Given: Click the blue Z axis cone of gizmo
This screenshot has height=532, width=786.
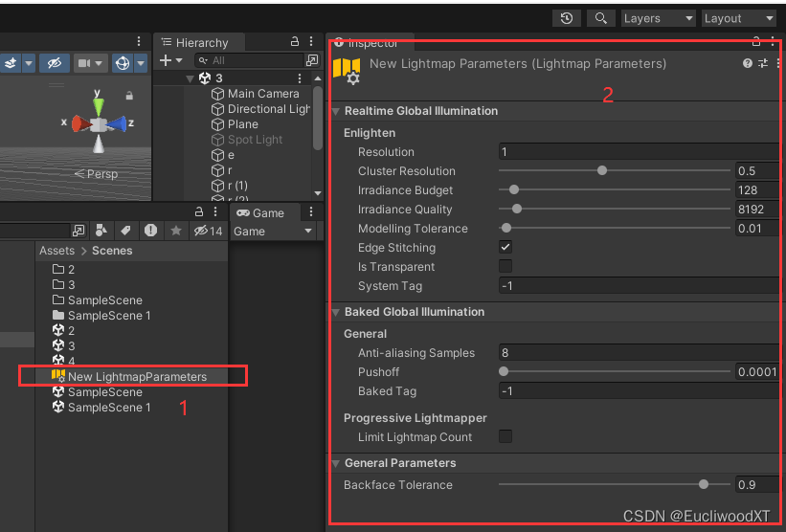Looking at the screenshot, I should (116, 123).
